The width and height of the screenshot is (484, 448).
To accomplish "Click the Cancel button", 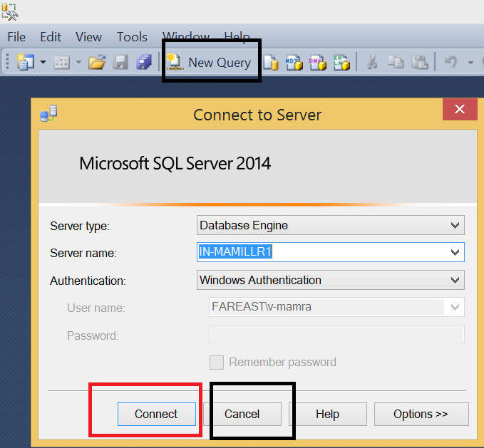I will click(242, 414).
